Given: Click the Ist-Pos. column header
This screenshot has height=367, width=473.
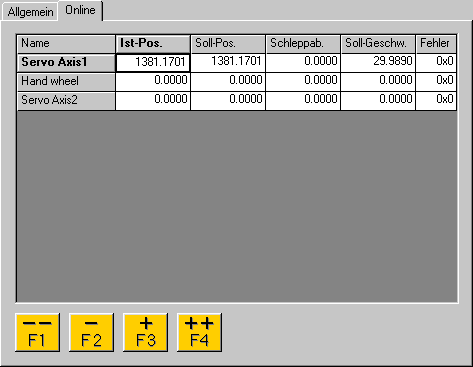Looking at the screenshot, I should pos(153,44).
